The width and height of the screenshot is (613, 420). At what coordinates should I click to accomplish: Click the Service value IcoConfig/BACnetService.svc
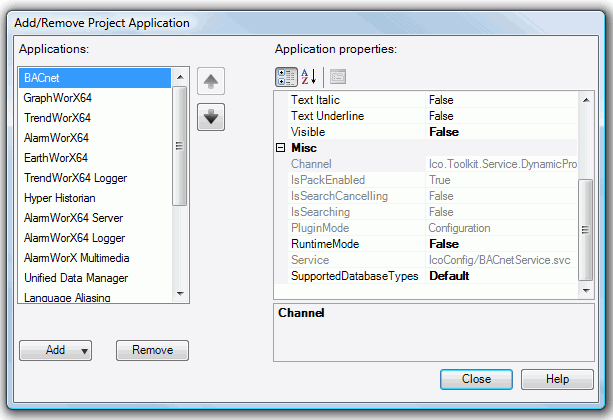[x=500, y=260]
